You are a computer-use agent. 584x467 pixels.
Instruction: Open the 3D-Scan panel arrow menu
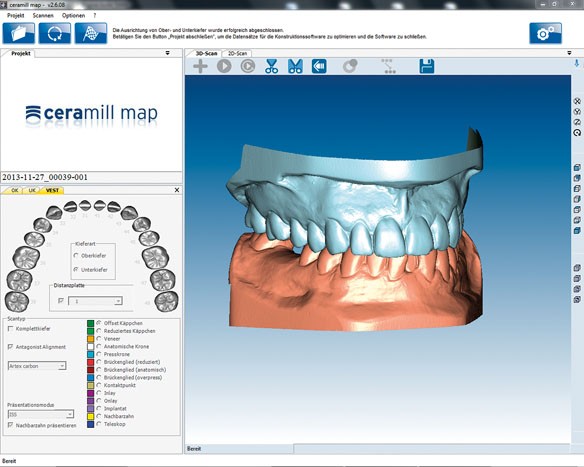pyautogui.click(x=569, y=53)
